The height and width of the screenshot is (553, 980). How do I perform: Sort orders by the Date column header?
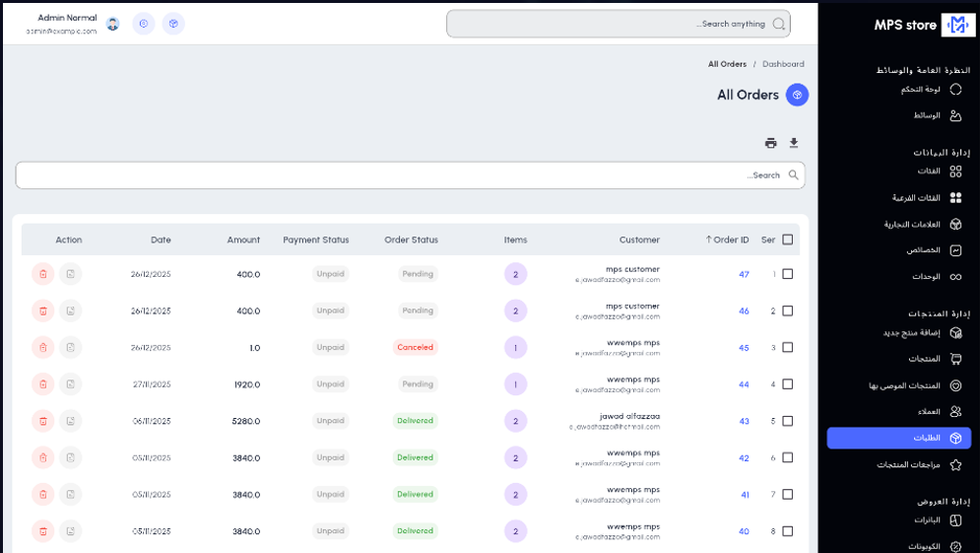(161, 240)
